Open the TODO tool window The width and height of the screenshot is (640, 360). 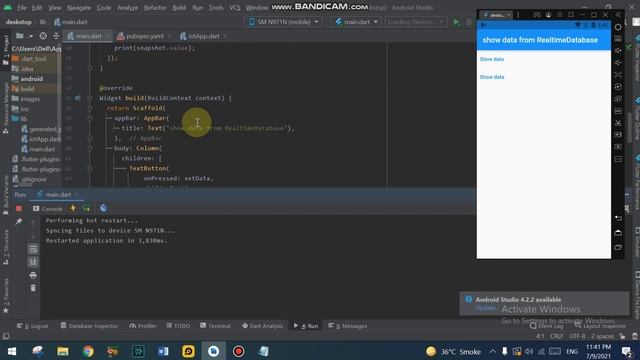(178, 326)
